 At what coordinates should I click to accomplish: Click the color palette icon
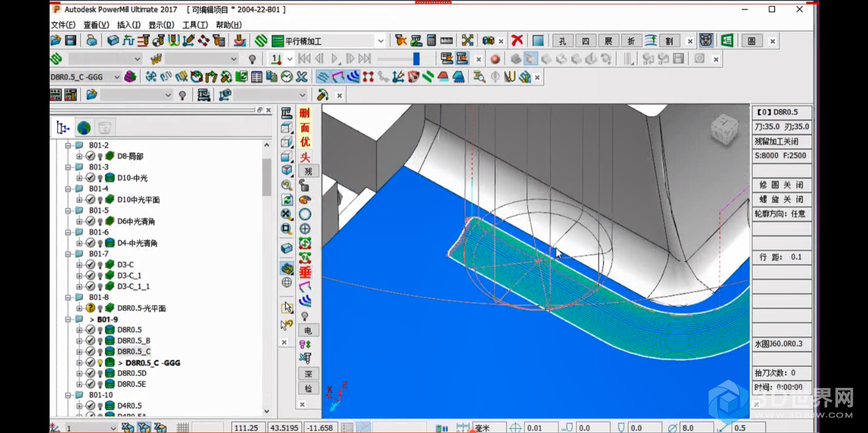(305, 200)
